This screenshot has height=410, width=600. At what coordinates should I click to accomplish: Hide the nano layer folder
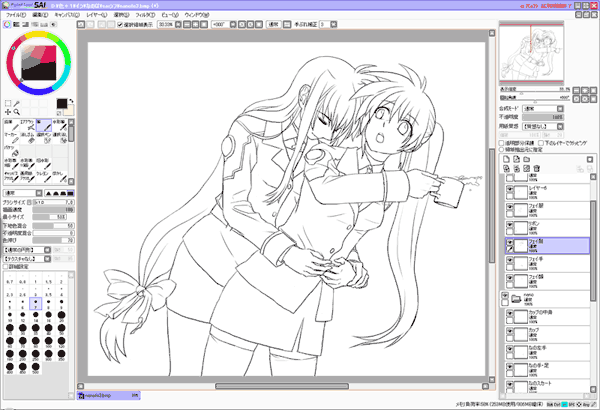pos(505,296)
